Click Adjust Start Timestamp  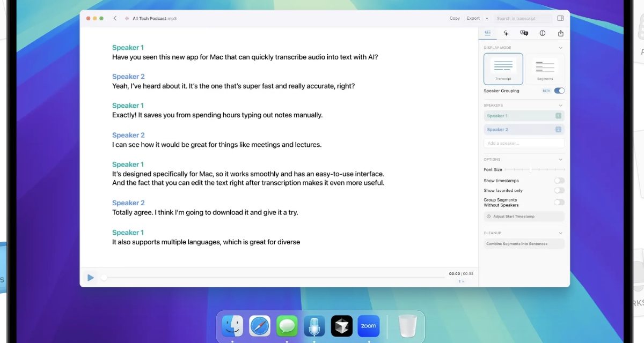click(x=524, y=217)
